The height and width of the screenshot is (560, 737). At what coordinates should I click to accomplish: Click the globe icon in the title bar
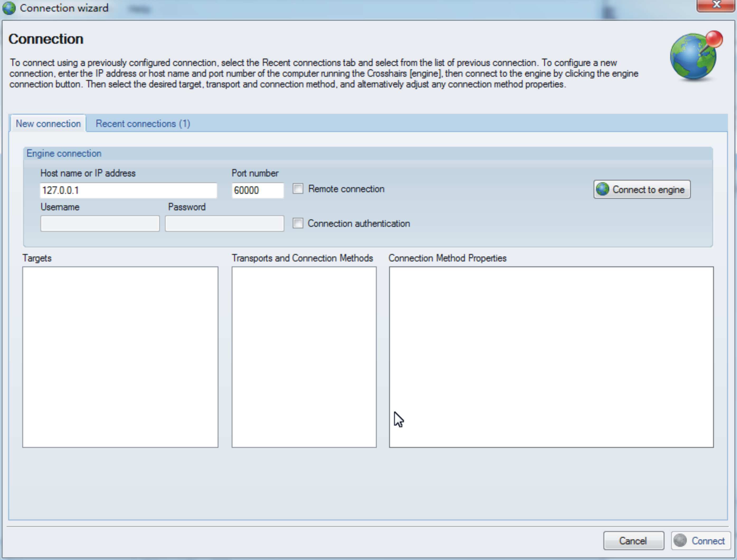coord(9,8)
